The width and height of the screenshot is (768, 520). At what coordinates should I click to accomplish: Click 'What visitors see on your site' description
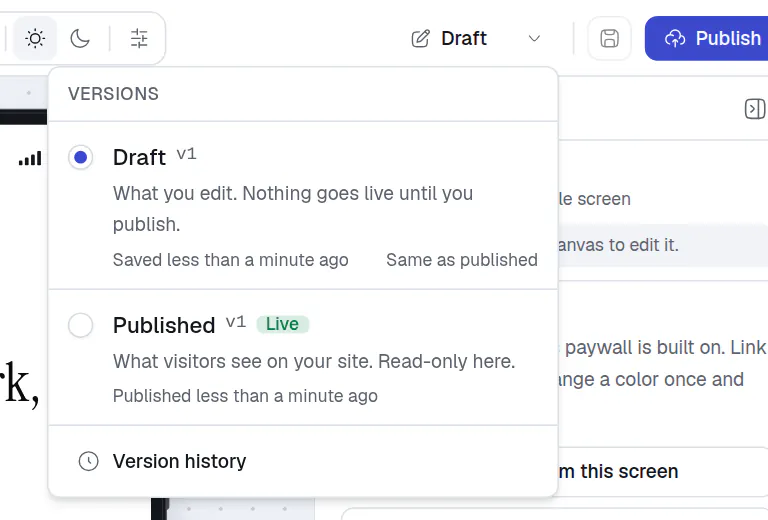click(x=314, y=361)
